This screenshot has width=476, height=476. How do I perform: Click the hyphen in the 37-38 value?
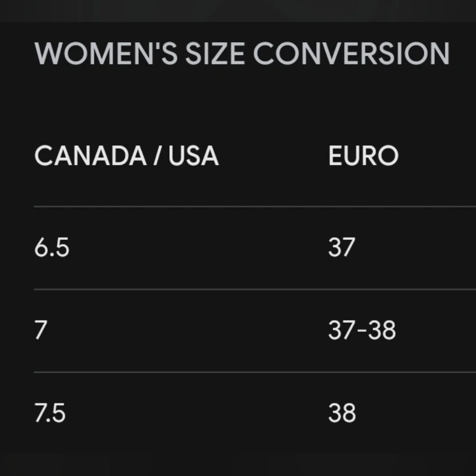click(362, 331)
